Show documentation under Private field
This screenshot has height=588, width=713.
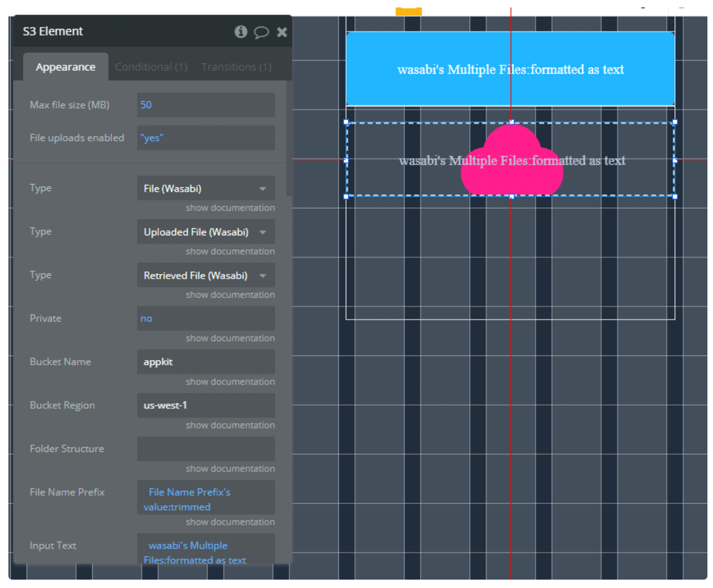tap(230, 338)
